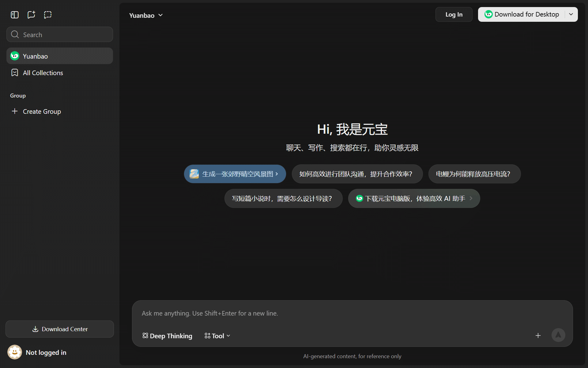
Task: Click the Tool grid icon
Action: [207, 336]
